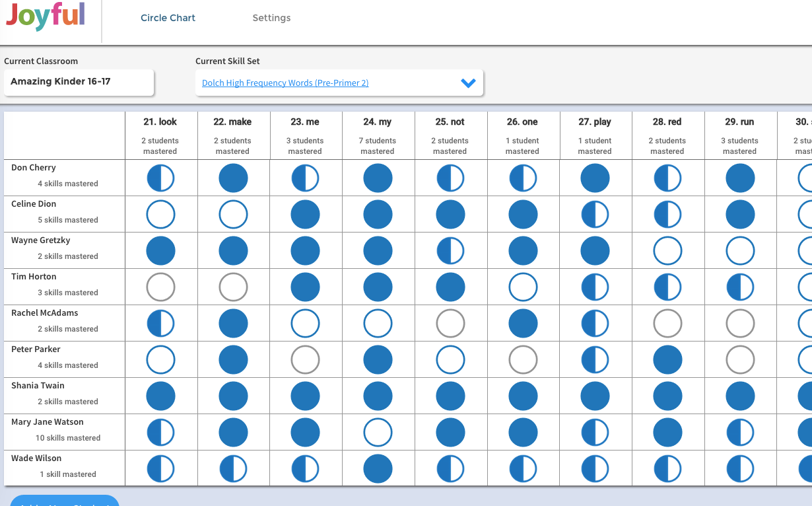Click the '24. my' column header
The width and height of the screenshot is (812, 506).
click(x=378, y=122)
